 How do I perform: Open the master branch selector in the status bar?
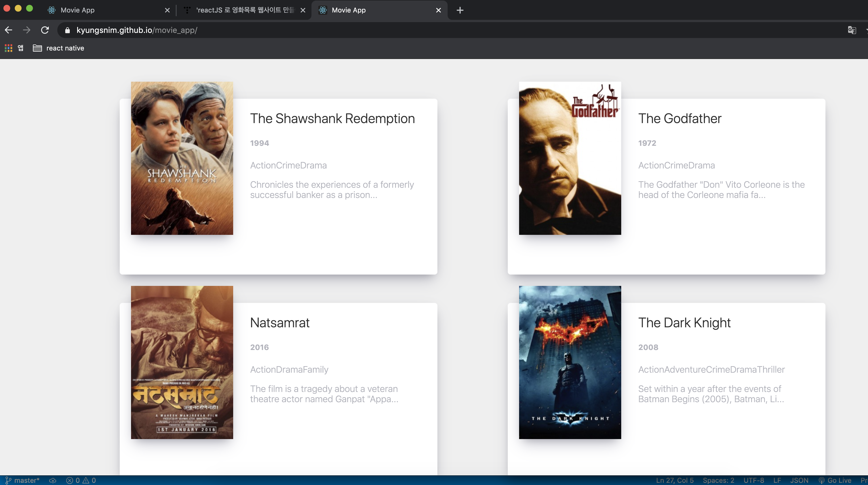click(x=23, y=480)
